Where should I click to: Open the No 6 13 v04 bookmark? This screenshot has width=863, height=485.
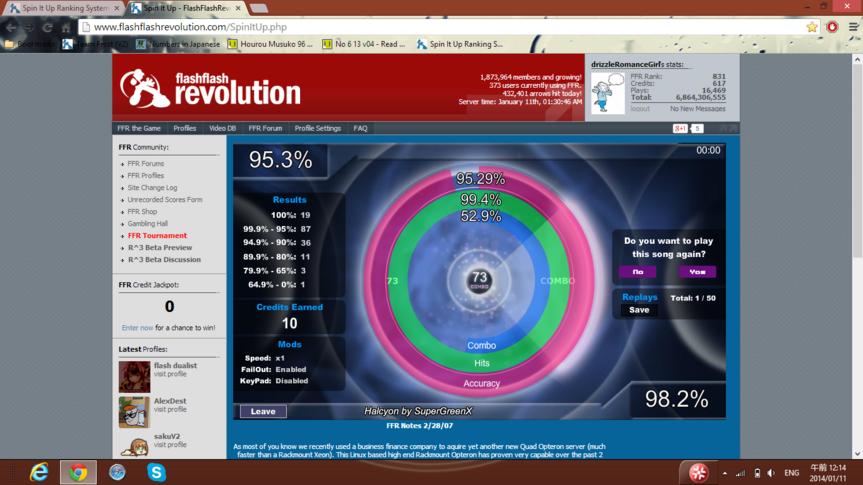point(364,44)
